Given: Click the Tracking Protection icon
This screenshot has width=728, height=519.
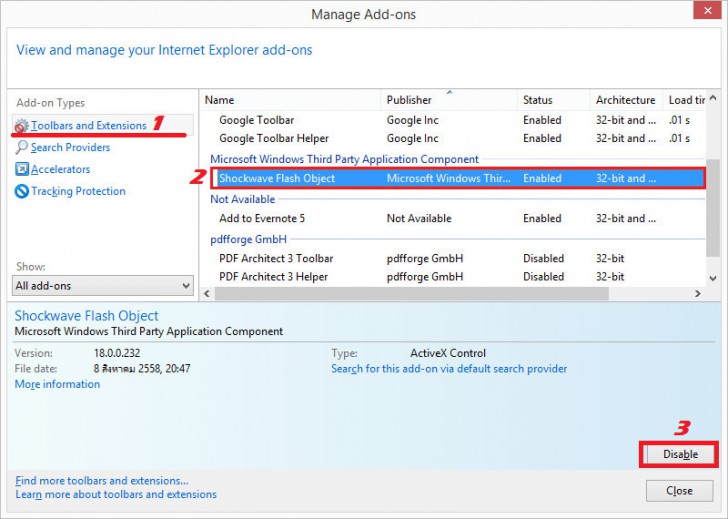Looking at the screenshot, I should tap(22, 192).
